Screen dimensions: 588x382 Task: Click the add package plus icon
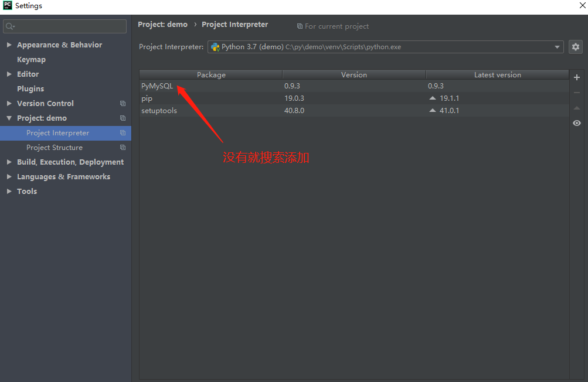coord(577,77)
